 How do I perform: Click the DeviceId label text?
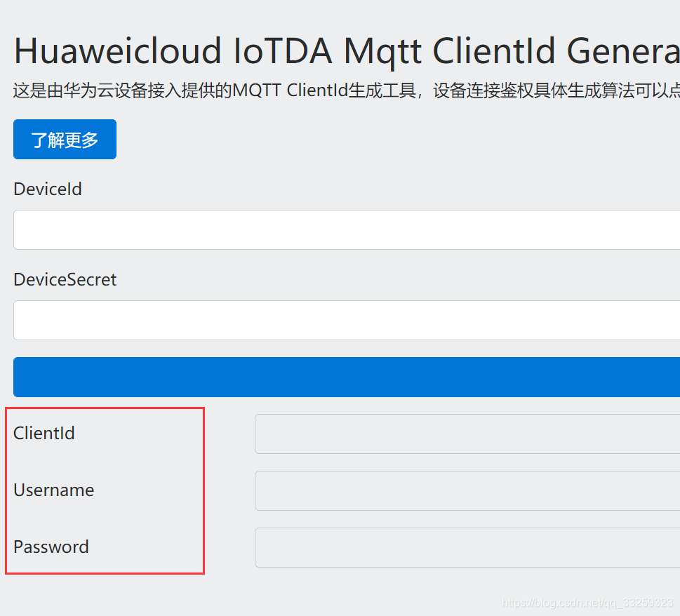pyautogui.click(x=47, y=189)
